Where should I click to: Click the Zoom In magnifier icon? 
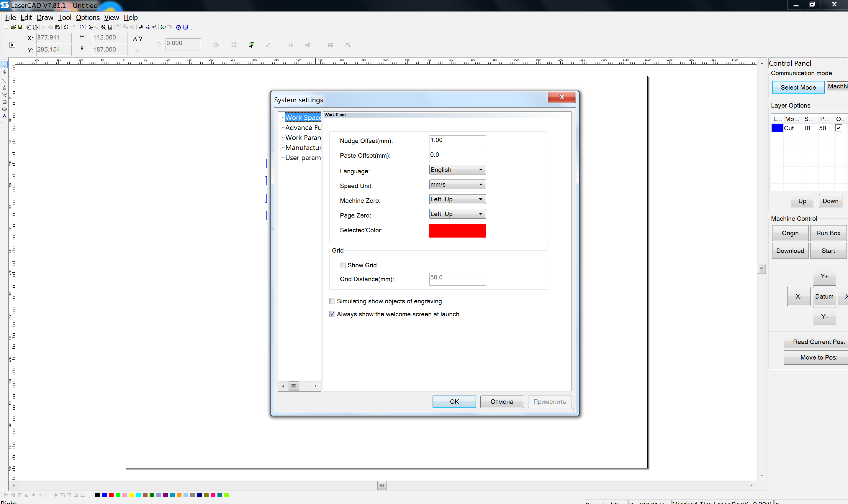90,27
